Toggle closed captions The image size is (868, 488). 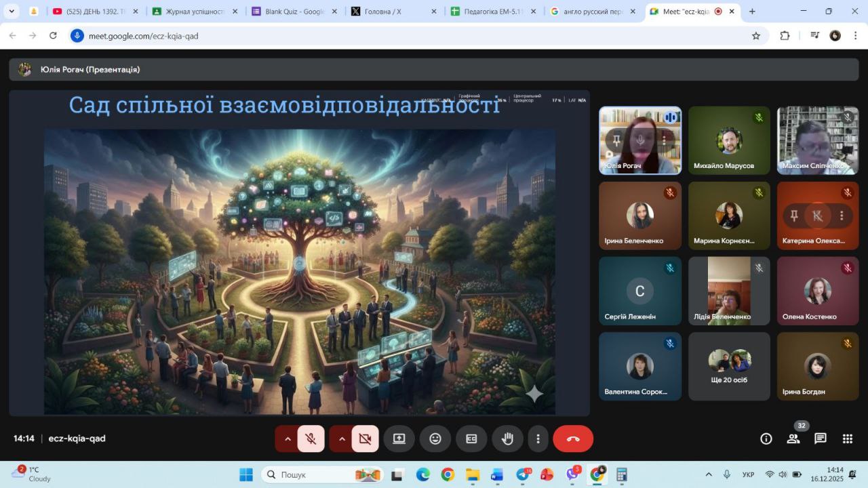471,439
